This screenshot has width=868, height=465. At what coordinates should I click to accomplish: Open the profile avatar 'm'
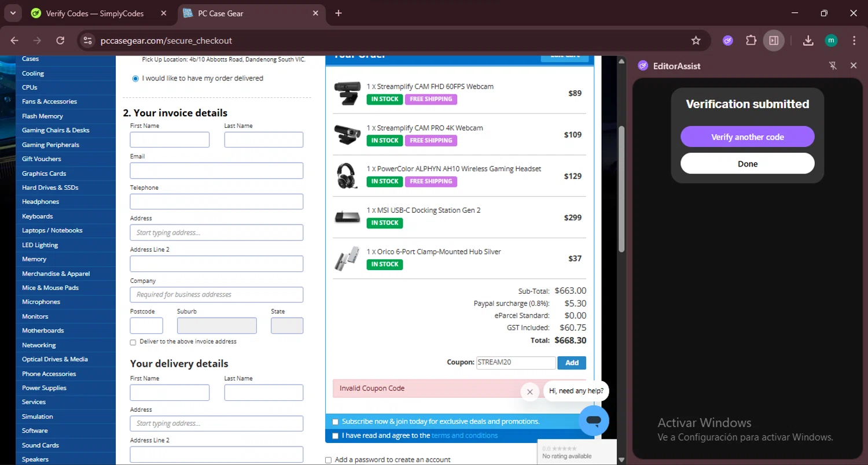[831, 40]
